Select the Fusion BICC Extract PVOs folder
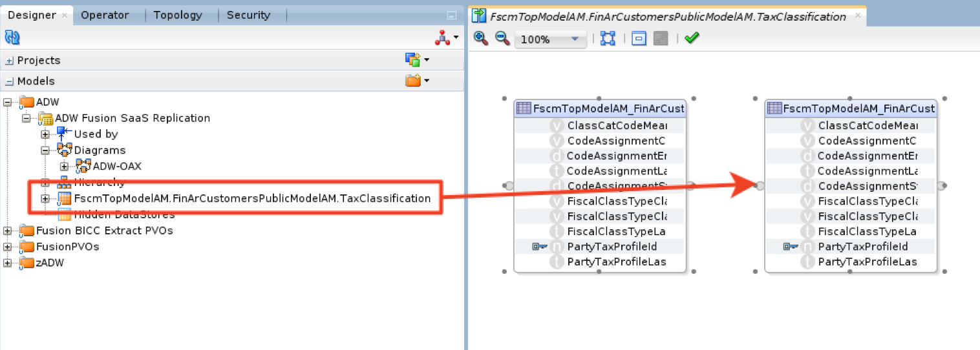 pyautogui.click(x=105, y=231)
